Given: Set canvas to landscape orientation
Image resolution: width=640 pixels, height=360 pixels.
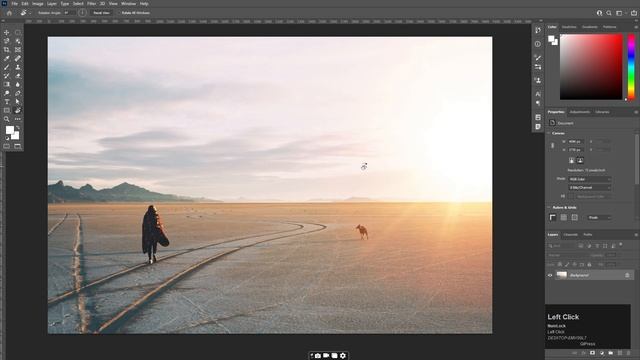Looking at the screenshot, I should pyautogui.click(x=580, y=160).
